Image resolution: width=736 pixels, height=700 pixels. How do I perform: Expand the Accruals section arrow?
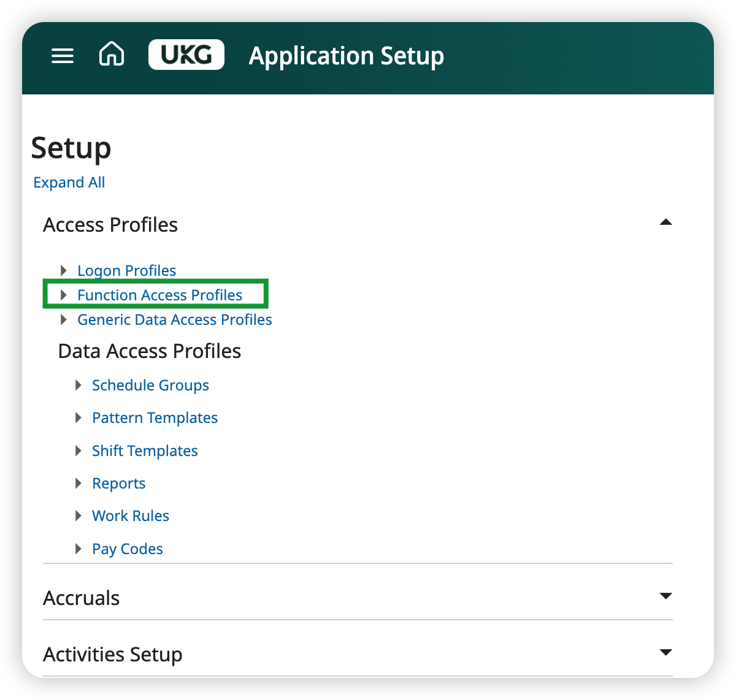(x=665, y=596)
